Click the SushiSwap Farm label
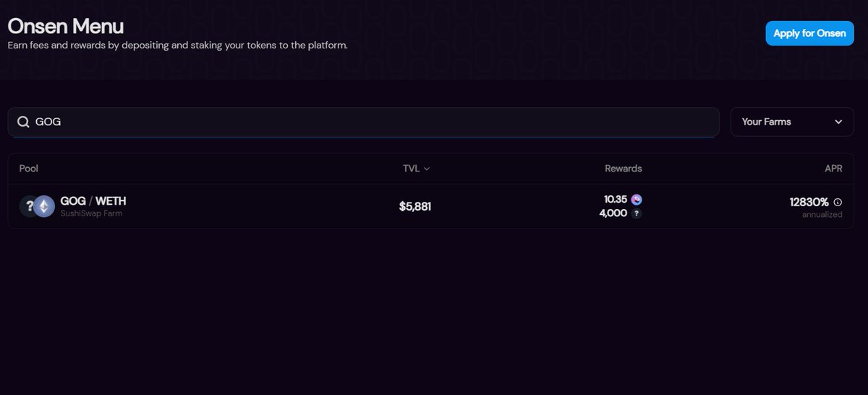The width and height of the screenshot is (868, 395). coord(91,213)
